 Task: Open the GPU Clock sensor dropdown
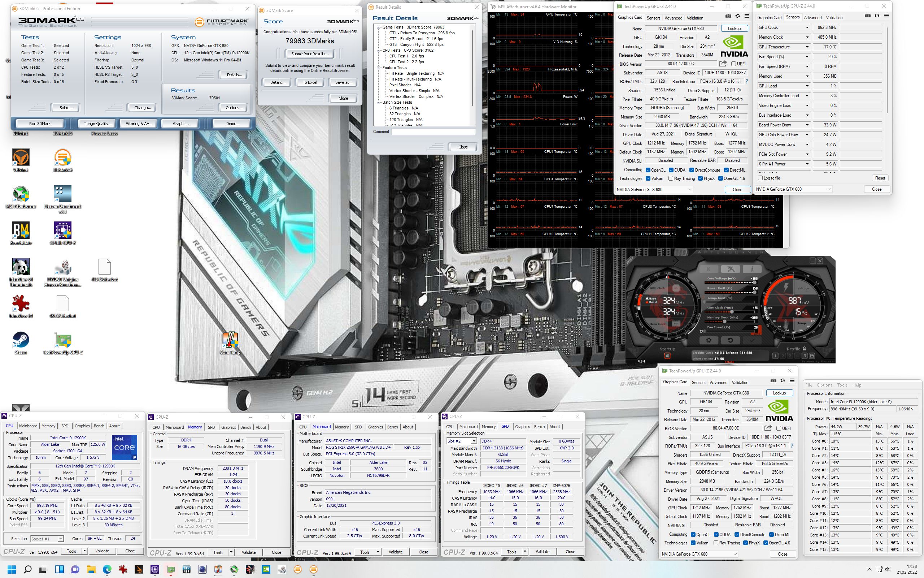tap(807, 27)
